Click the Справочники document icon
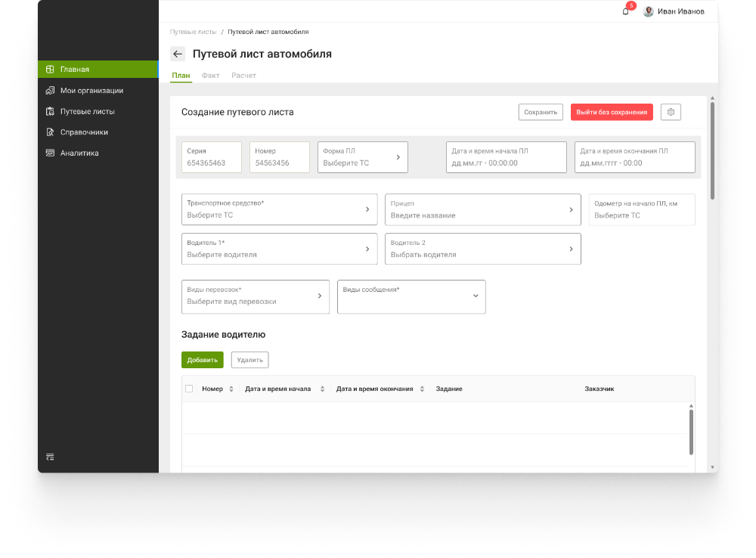The height and width of the screenshot is (558, 756). [x=50, y=132]
